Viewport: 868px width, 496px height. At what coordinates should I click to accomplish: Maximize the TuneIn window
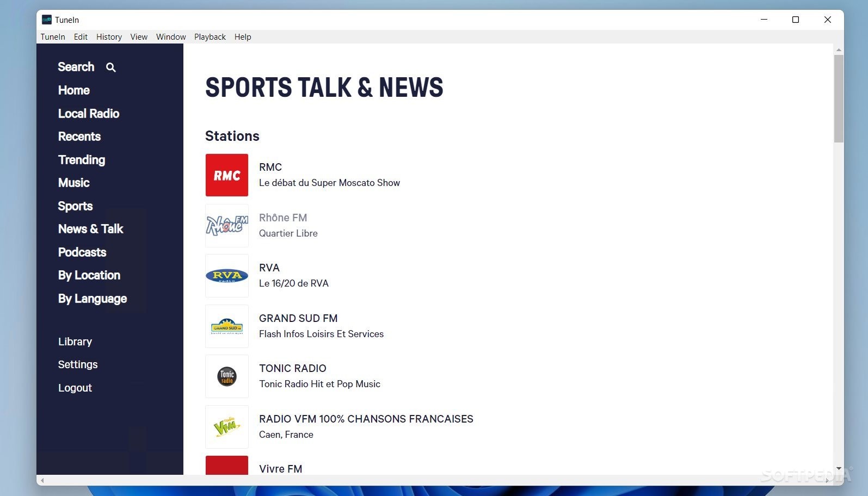pos(796,20)
